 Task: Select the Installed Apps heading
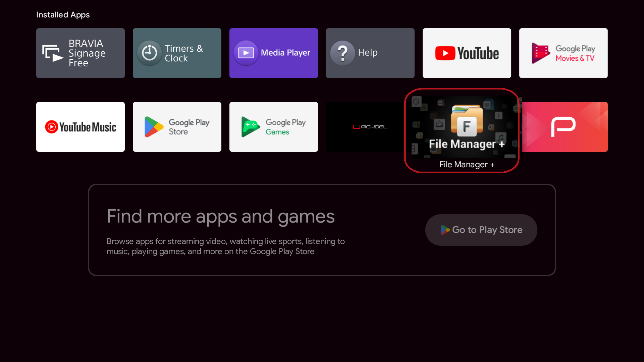[x=63, y=15]
